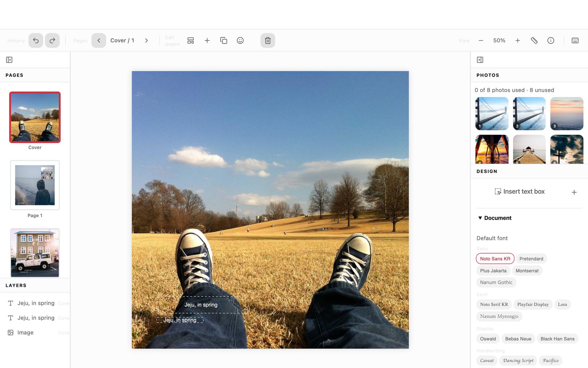The height and width of the screenshot is (368, 588).
Task: Add a new page with toolbar plus
Action: coord(207,40)
